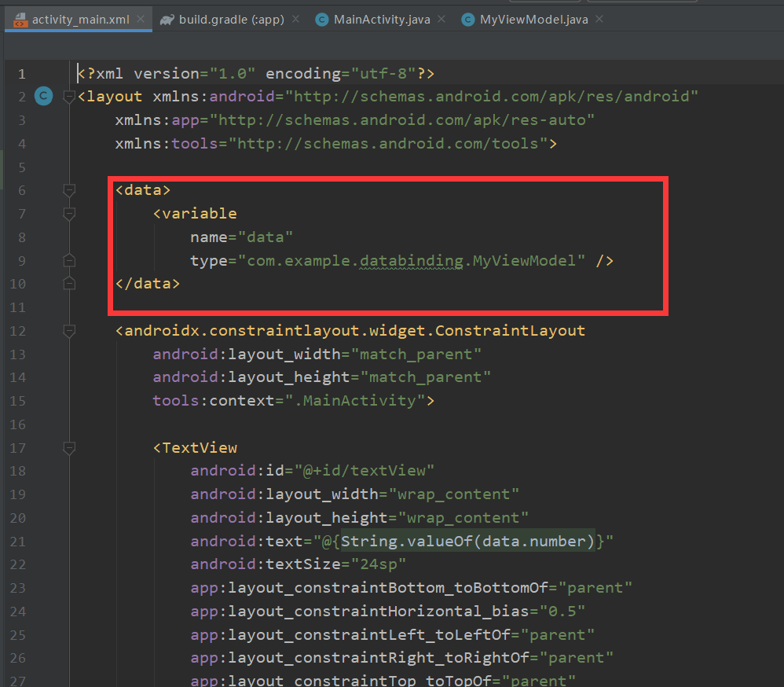Collapse the variable tag fold on line 7
The image size is (784, 687).
(69, 214)
